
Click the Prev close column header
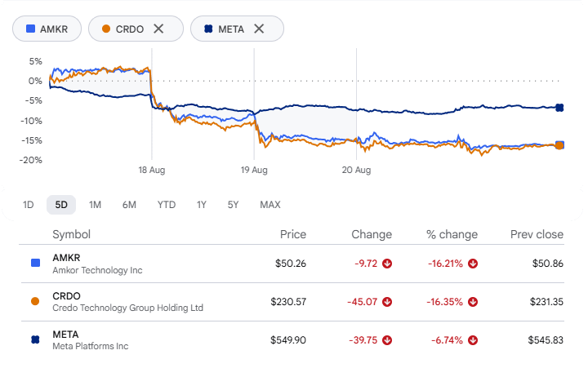click(x=537, y=234)
